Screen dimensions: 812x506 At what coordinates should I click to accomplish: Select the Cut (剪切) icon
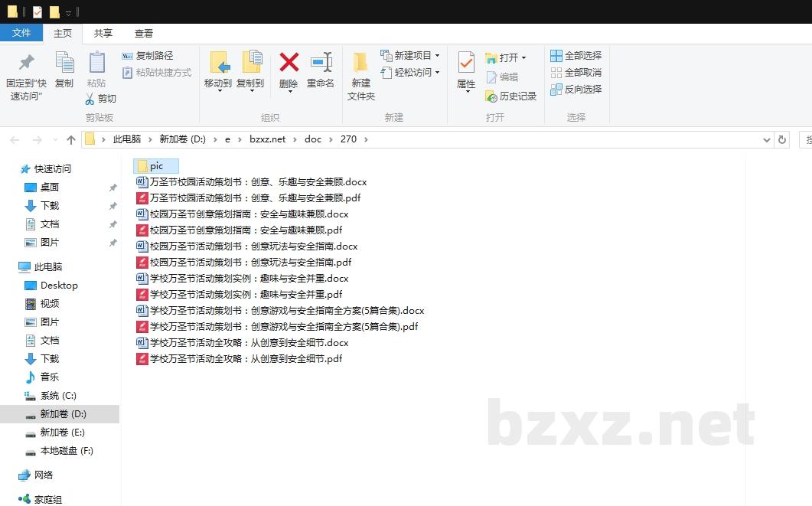pyautogui.click(x=91, y=98)
